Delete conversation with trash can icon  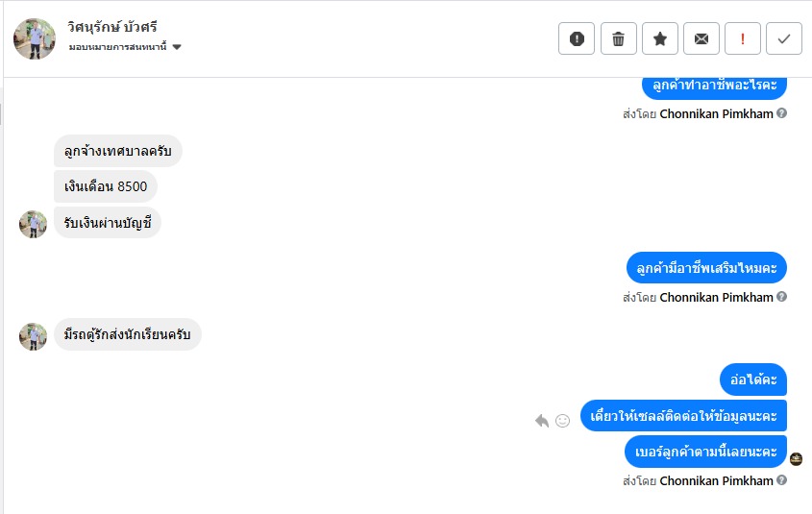click(x=618, y=38)
